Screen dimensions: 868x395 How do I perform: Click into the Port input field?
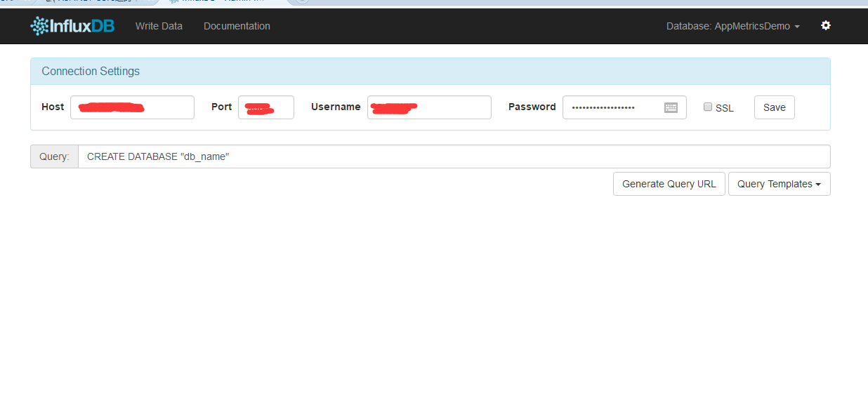265,107
